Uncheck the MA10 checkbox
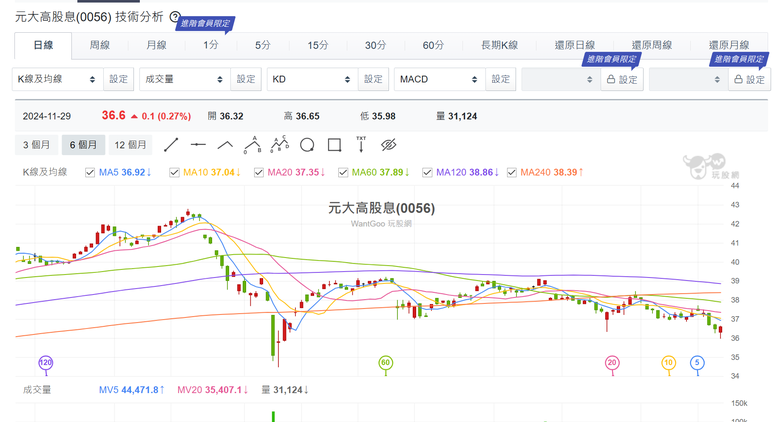 [x=174, y=172]
